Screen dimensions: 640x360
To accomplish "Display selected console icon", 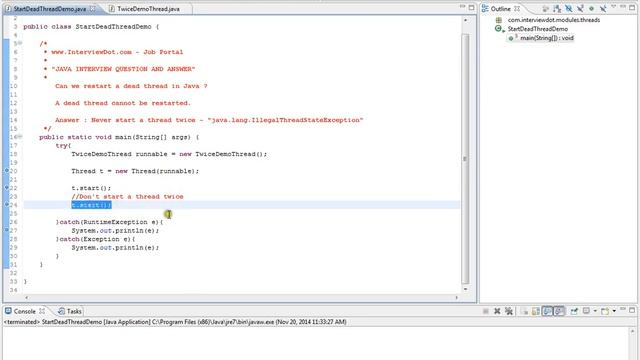I will (x=587, y=311).
